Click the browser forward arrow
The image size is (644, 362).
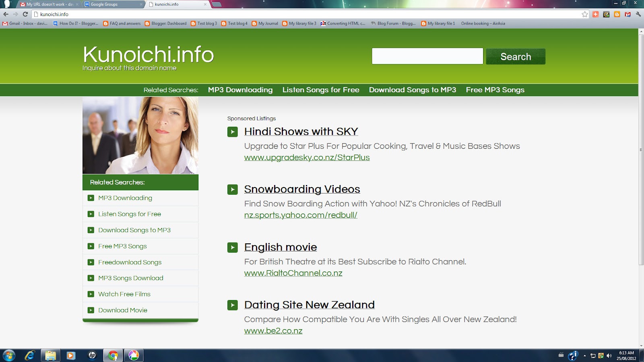coord(16,14)
